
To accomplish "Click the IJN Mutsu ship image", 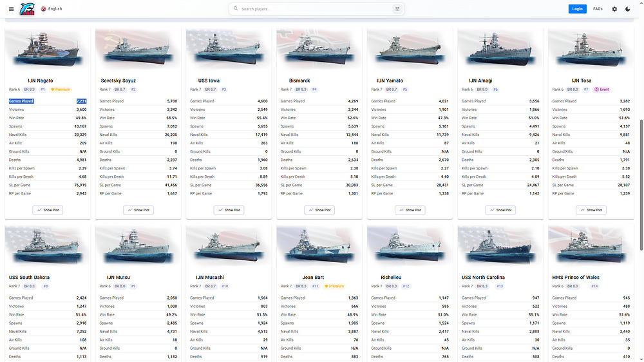I will [x=138, y=247].
